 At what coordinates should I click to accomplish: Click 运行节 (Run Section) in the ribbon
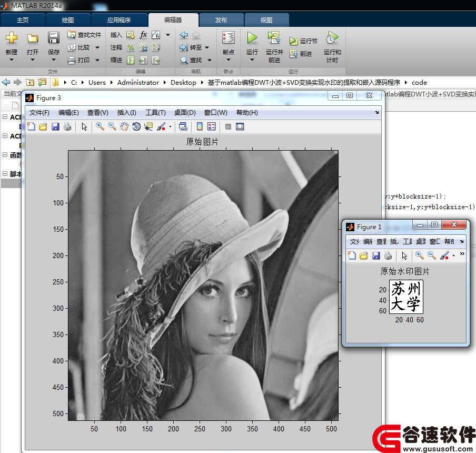coord(303,41)
